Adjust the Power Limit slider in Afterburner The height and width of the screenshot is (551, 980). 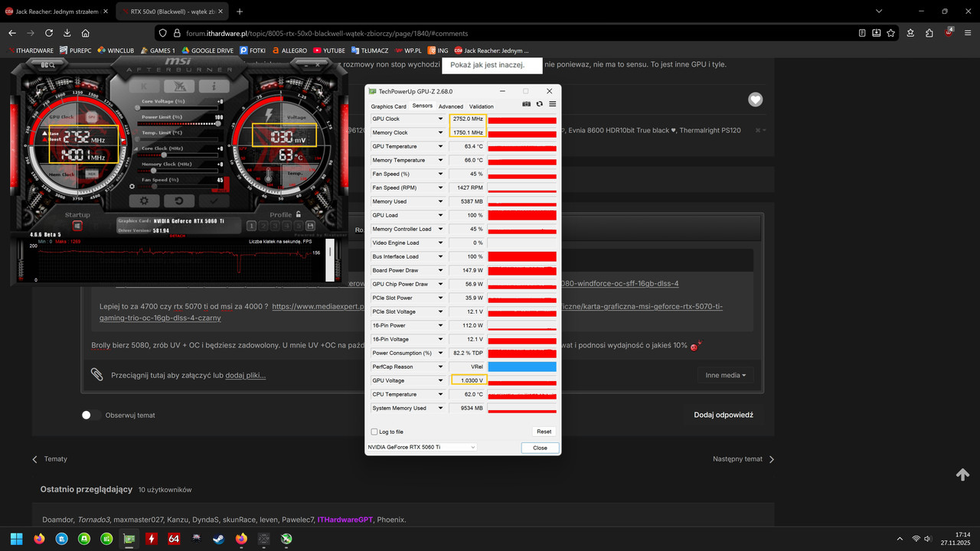[x=179, y=123]
